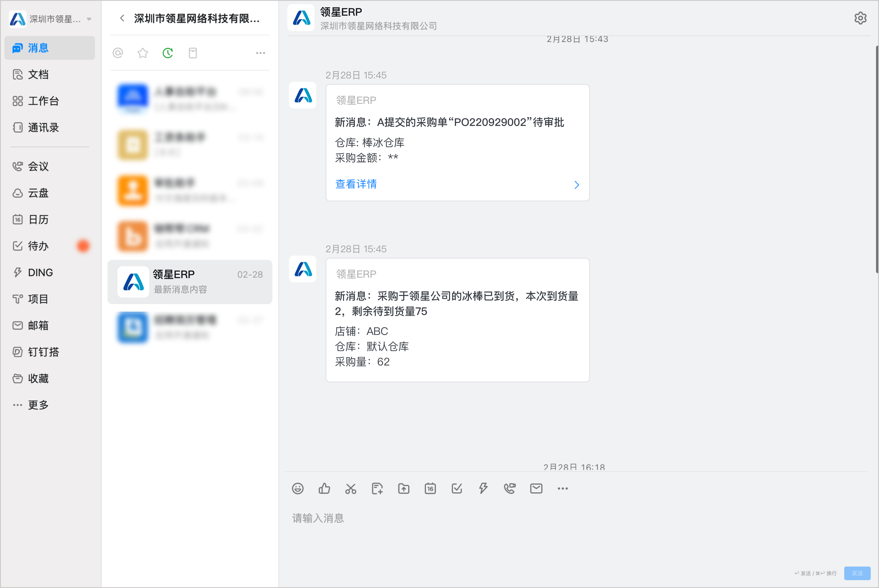Click the green clock filter icon
This screenshot has height=588, width=879.
point(168,53)
